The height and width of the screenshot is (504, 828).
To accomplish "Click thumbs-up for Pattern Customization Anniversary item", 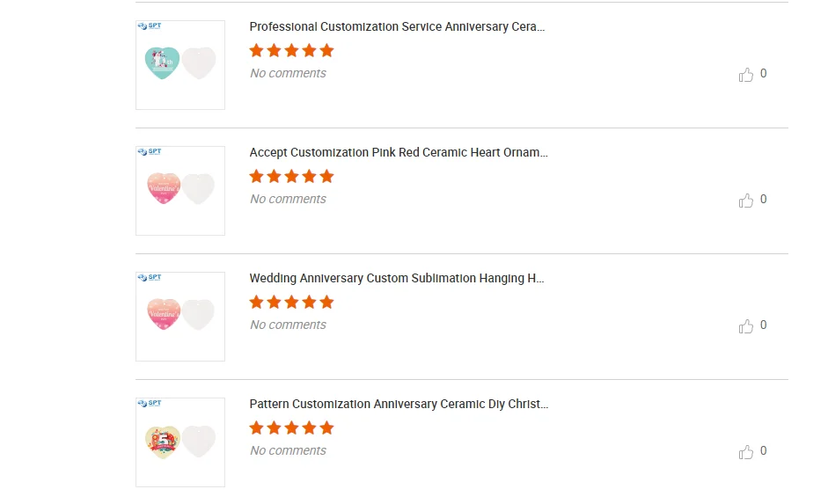I will (746, 452).
